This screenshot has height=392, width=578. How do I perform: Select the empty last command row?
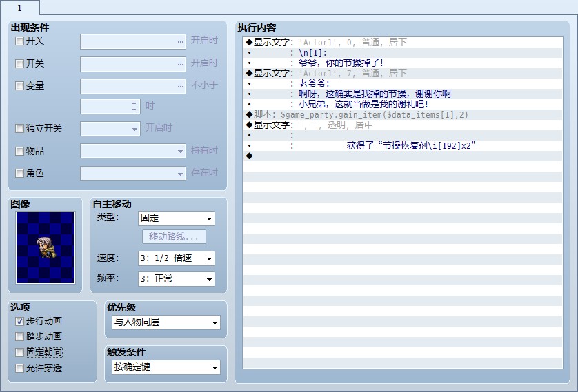[x=403, y=156]
